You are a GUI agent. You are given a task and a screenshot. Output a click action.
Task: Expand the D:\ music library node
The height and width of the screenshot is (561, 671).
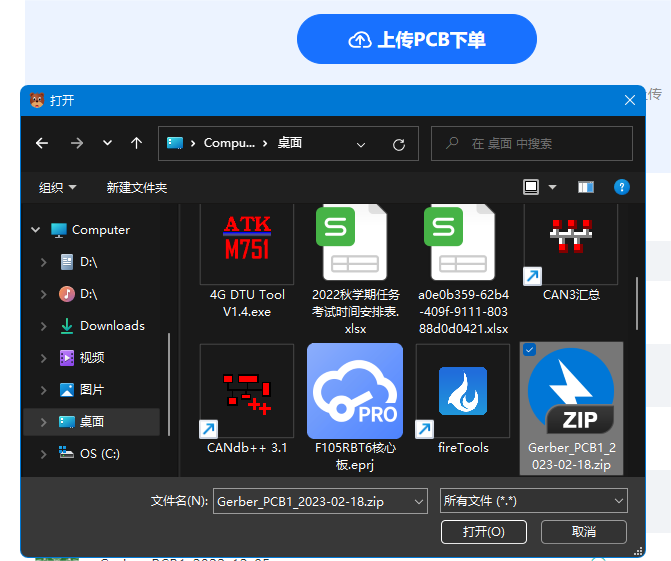click(x=43, y=294)
